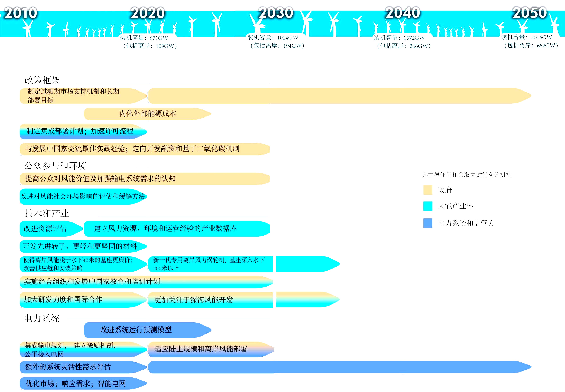Click the cyan 风能产业界 legend swatch
This screenshot has height=392, width=565.
click(x=428, y=206)
